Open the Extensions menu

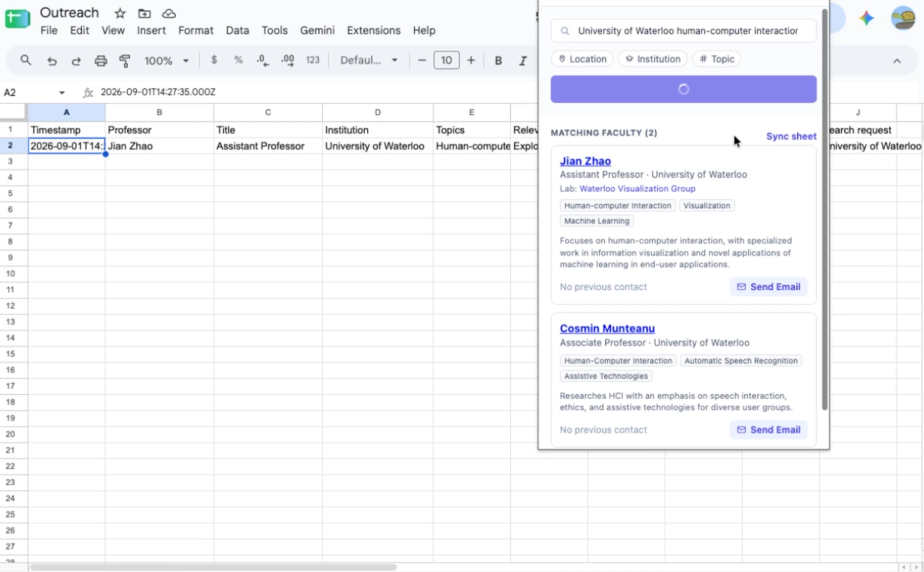[x=373, y=30]
